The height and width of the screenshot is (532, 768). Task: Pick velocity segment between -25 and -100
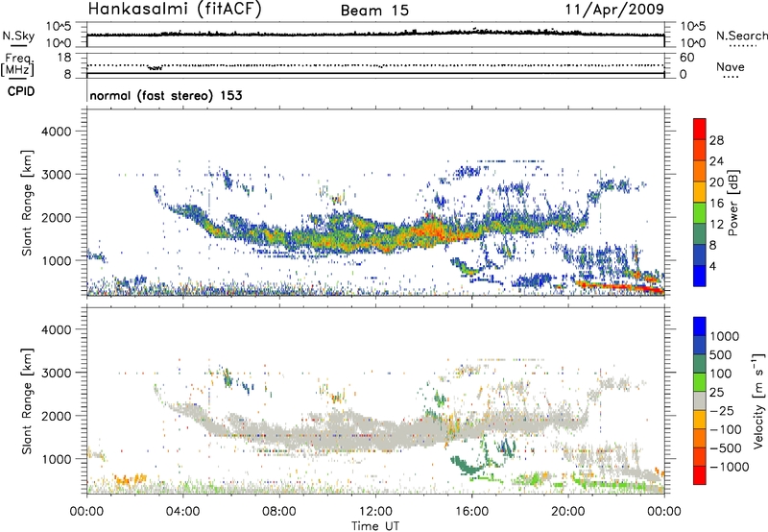point(700,420)
